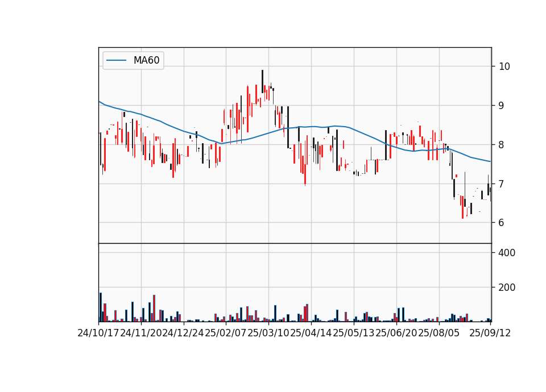
Task: Click date label 25/08/05
Action: click(439, 333)
